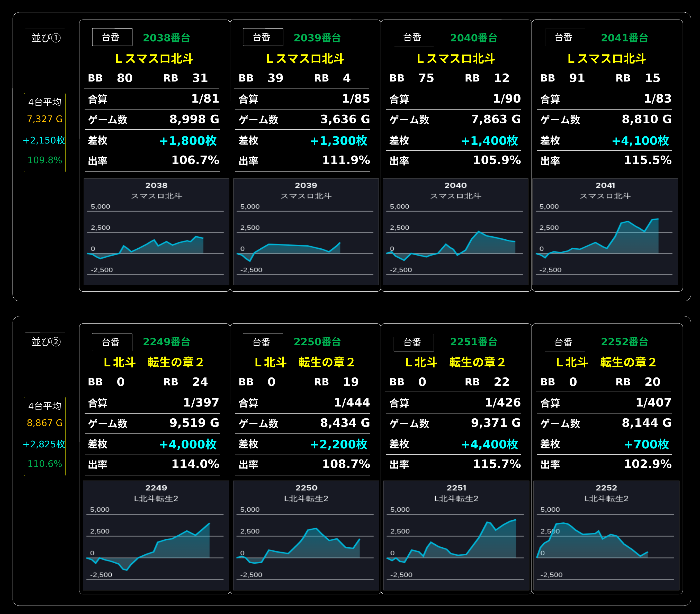The height and width of the screenshot is (614, 700).
Task: Open the 2040 スマスロ北斗 slump graph
Action: coord(455,231)
